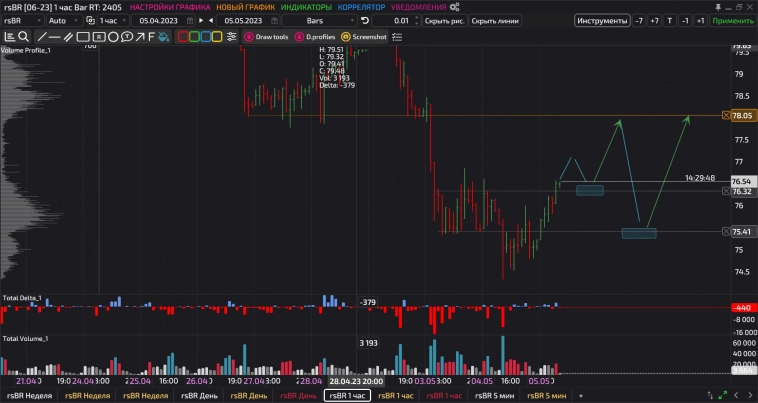Open the 1 час timeframe dropdown
The height and width of the screenshot is (403, 758).
[114, 21]
